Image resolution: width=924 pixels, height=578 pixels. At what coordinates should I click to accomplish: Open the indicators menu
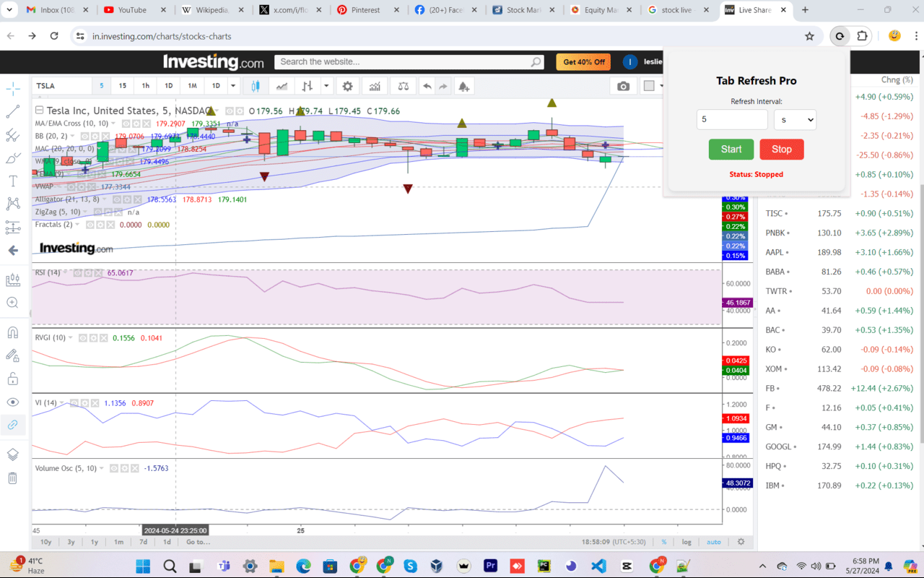click(375, 86)
